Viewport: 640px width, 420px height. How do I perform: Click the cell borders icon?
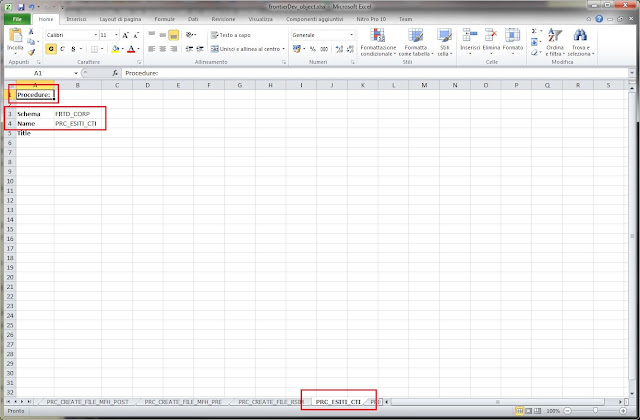[x=94, y=49]
